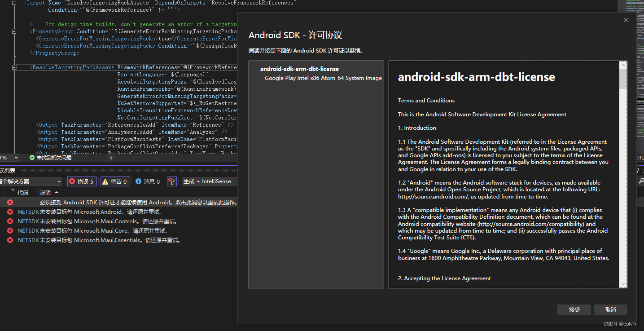Screen dimensions: 644x331
Task: Click the sort arrow on the 说明 column header
Action: pyautogui.click(x=57, y=193)
